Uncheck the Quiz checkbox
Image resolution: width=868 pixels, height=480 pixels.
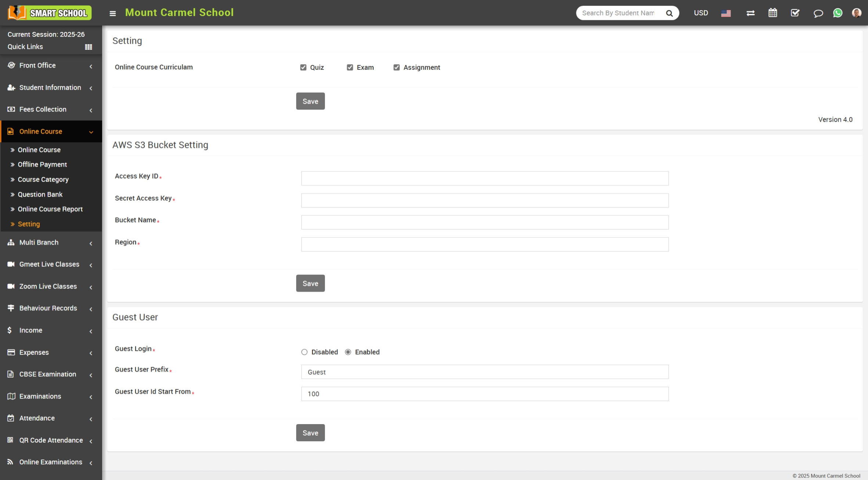coord(303,68)
